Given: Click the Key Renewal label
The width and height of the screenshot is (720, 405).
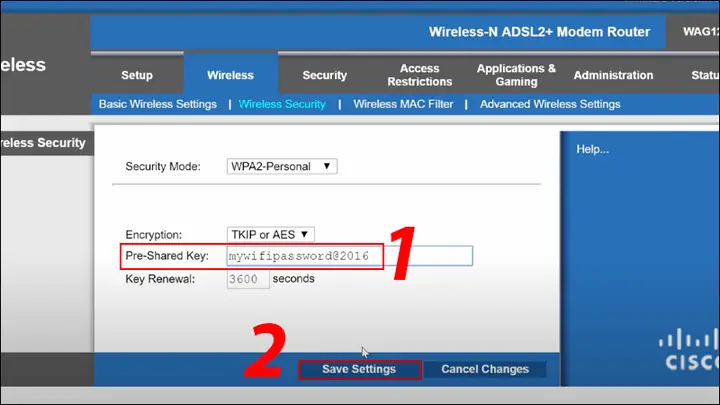Looking at the screenshot, I should [160, 279].
